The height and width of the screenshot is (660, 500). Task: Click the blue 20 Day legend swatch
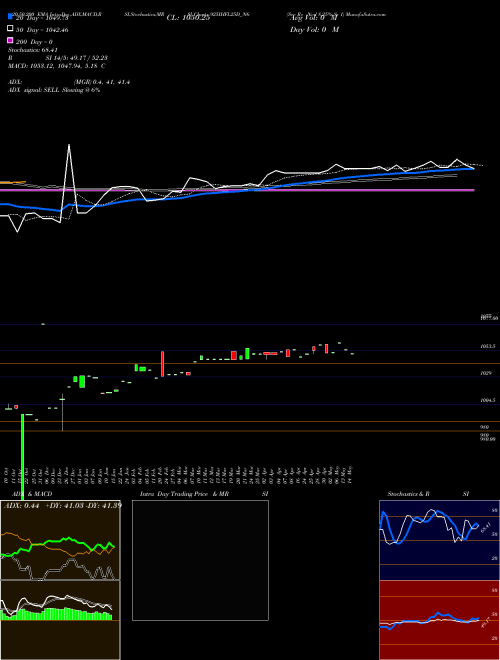click(x=10, y=16)
